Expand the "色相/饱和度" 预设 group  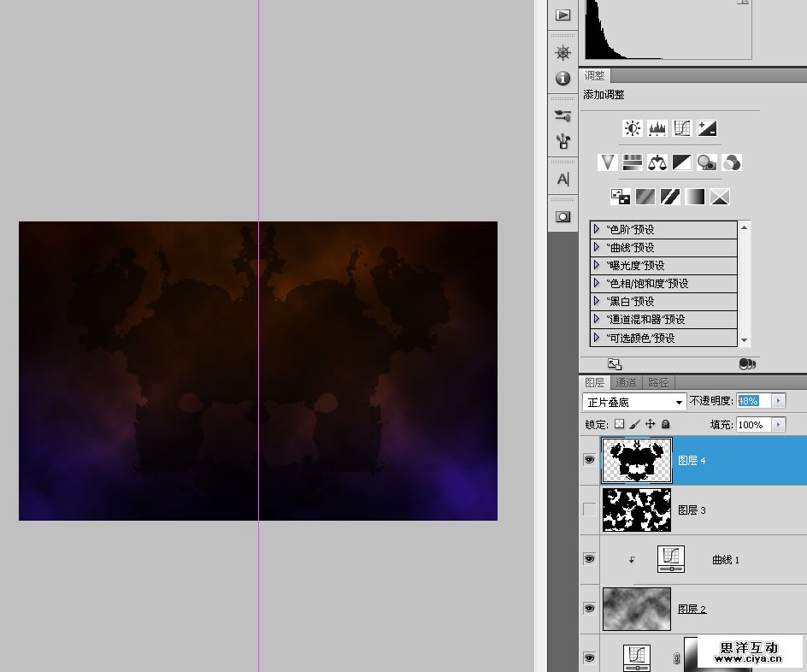(x=597, y=284)
